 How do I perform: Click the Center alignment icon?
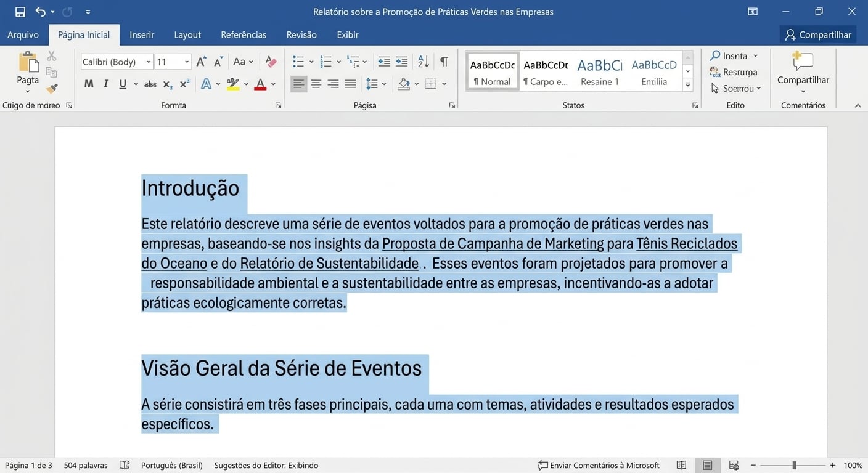(x=316, y=84)
